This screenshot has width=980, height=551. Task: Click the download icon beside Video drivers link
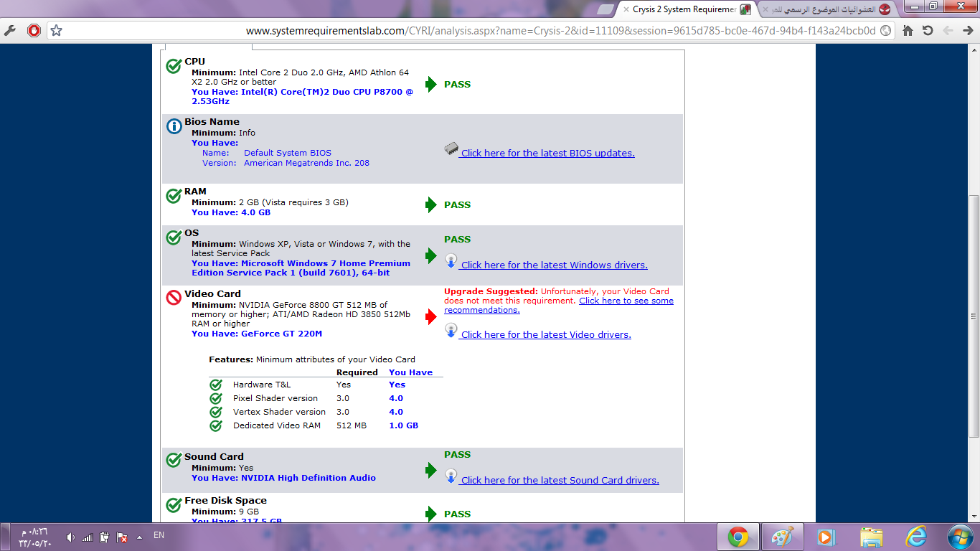coord(451,331)
